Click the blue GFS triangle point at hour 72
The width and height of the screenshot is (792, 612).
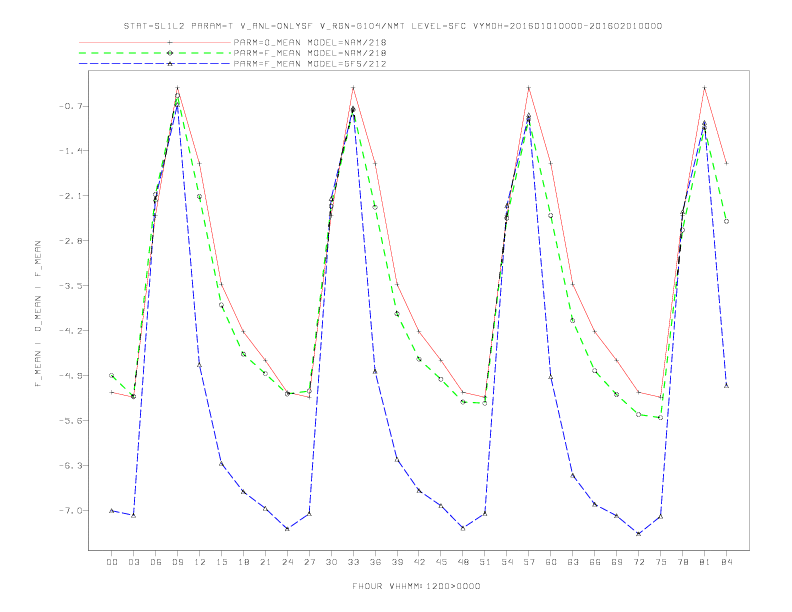(x=638, y=534)
